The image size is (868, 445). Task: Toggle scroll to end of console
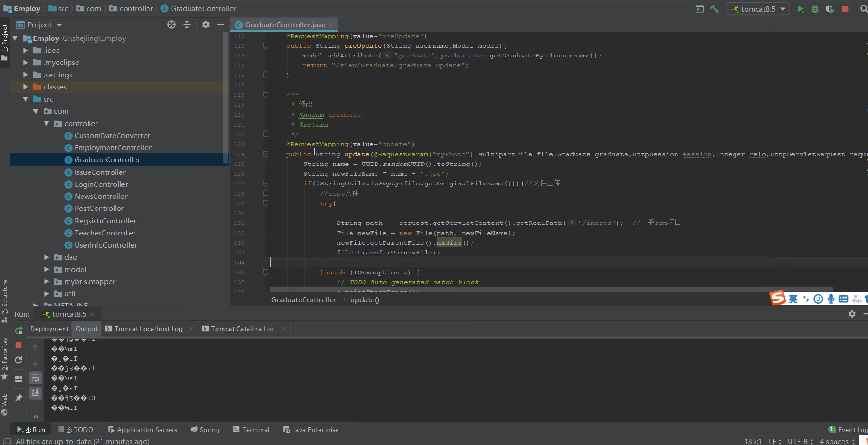point(35,393)
